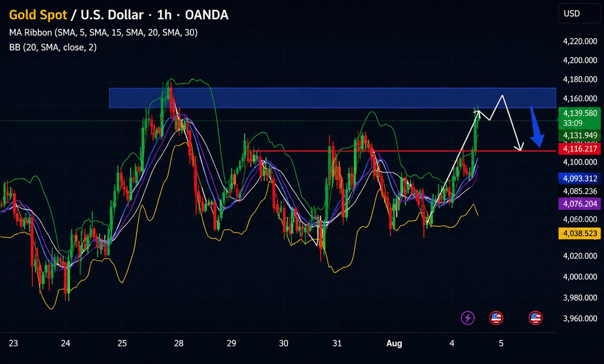Click the 28 date on time axis
This screenshot has width=604, height=364.
(x=179, y=344)
